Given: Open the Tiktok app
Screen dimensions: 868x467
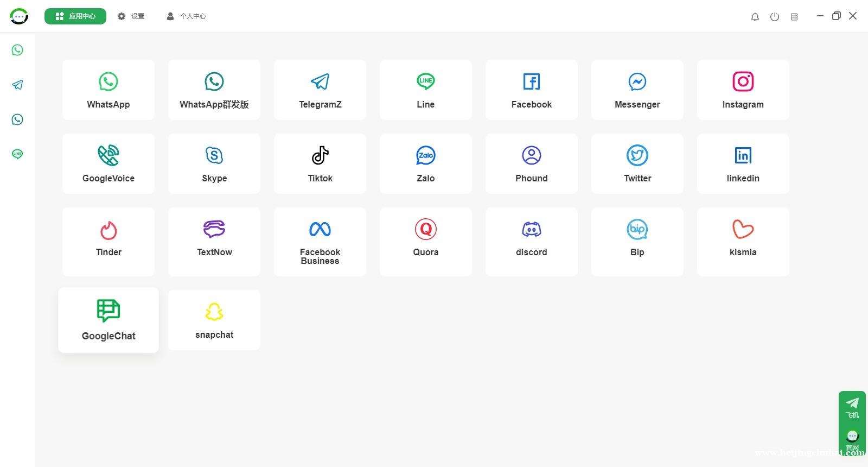Looking at the screenshot, I should click(x=320, y=163).
